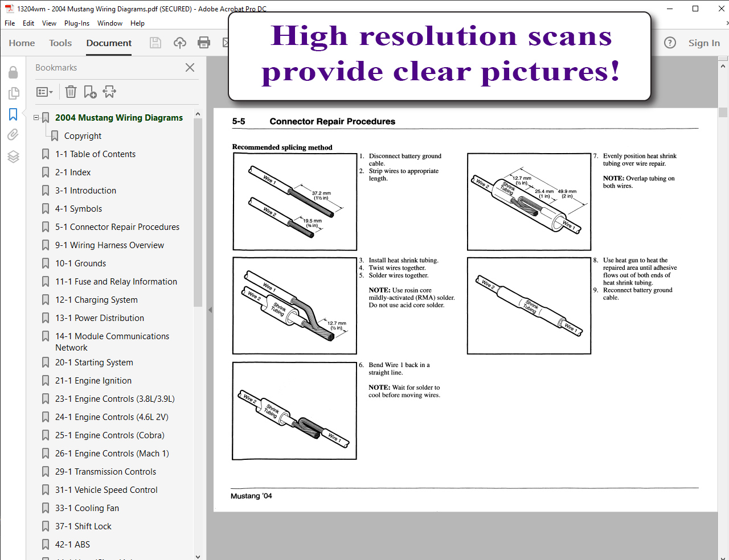Image resolution: width=729 pixels, height=560 pixels.
Task: Open the lock security panel icon
Action: click(13, 72)
